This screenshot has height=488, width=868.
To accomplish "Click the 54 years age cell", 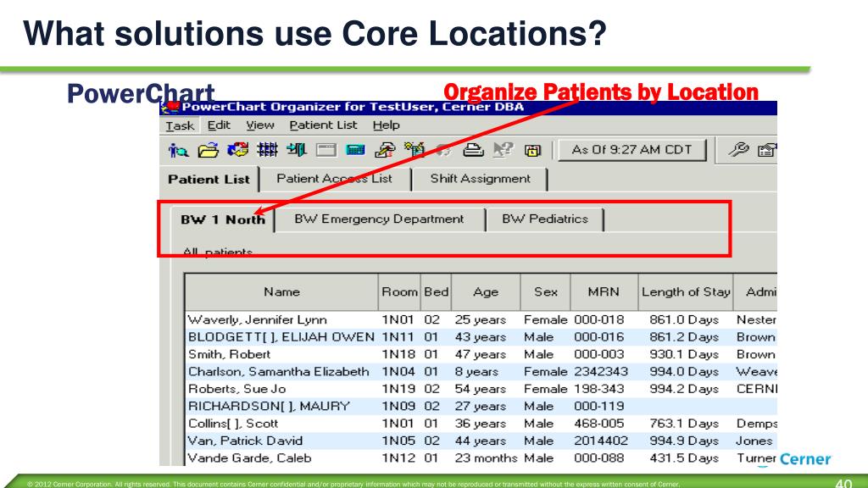I will pos(481,389).
